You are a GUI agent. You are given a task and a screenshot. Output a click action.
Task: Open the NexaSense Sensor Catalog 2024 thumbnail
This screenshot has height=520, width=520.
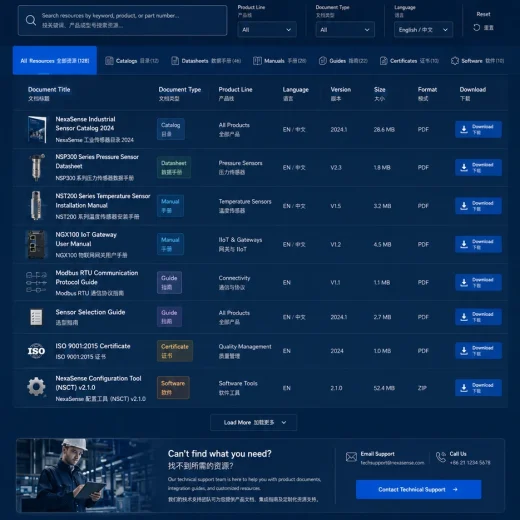pyautogui.click(x=37, y=129)
